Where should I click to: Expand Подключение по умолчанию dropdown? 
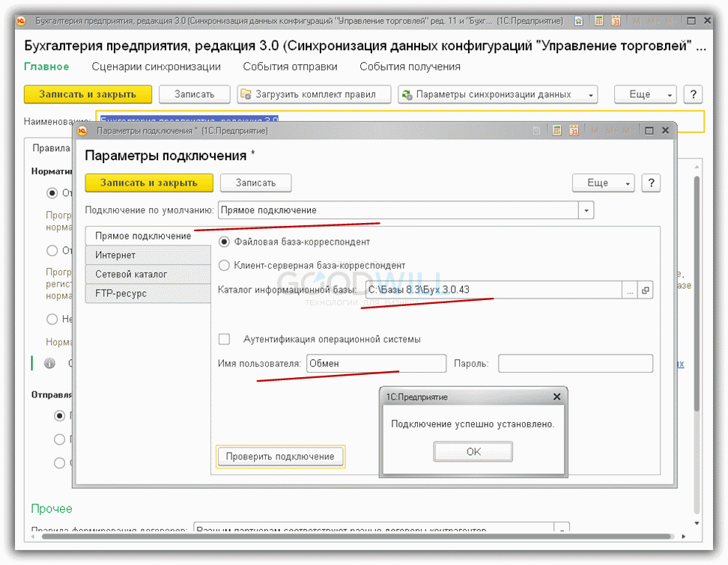[586, 210]
